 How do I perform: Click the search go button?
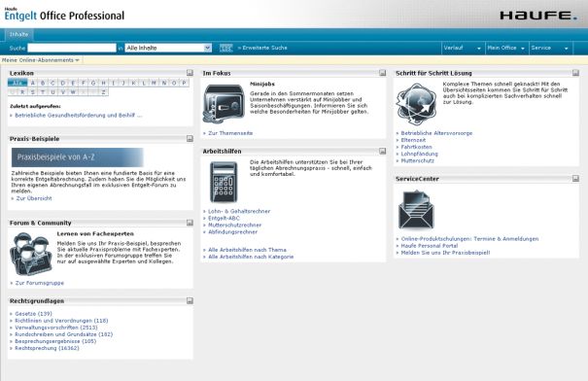[x=225, y=48]
